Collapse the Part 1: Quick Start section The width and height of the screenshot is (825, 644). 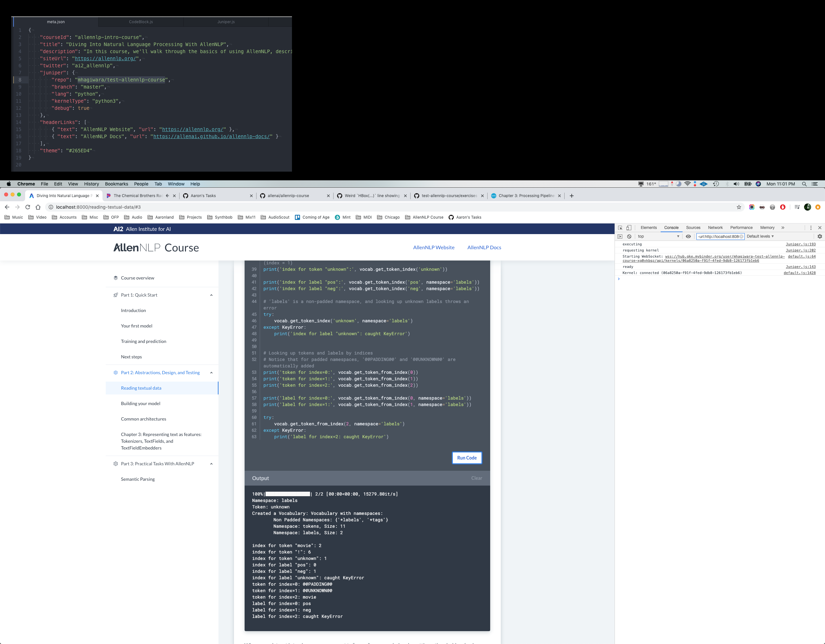point(211,295)
